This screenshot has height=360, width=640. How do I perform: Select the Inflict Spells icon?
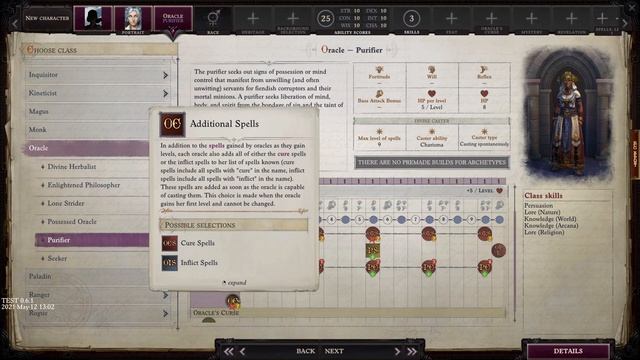pyautogui.click(x=169, y=263)
